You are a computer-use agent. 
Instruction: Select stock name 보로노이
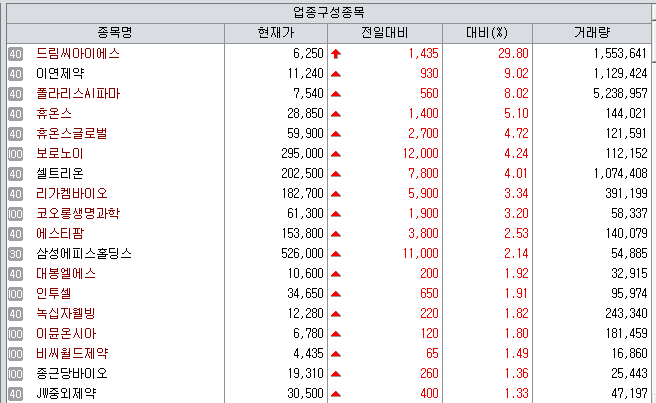pyautogui.click(x=60, y=154)
